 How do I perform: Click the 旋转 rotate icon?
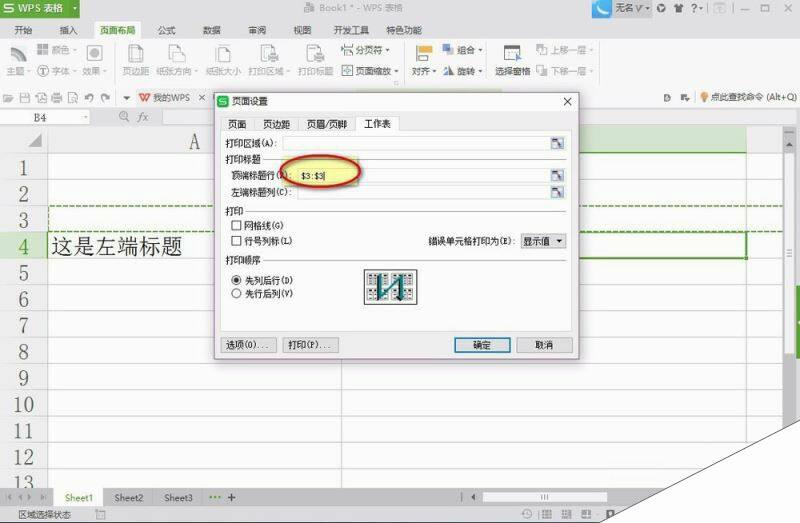coord(448,71)
